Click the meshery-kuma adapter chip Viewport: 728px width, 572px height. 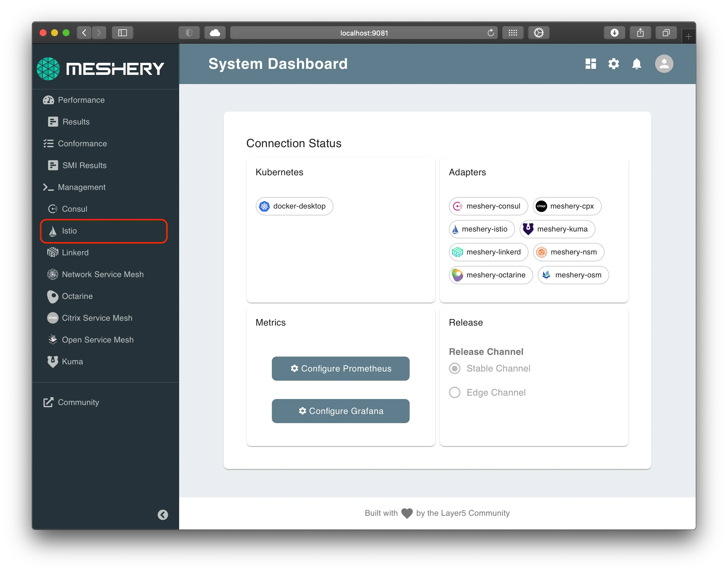pyautogui.click(x=557, y=229)
